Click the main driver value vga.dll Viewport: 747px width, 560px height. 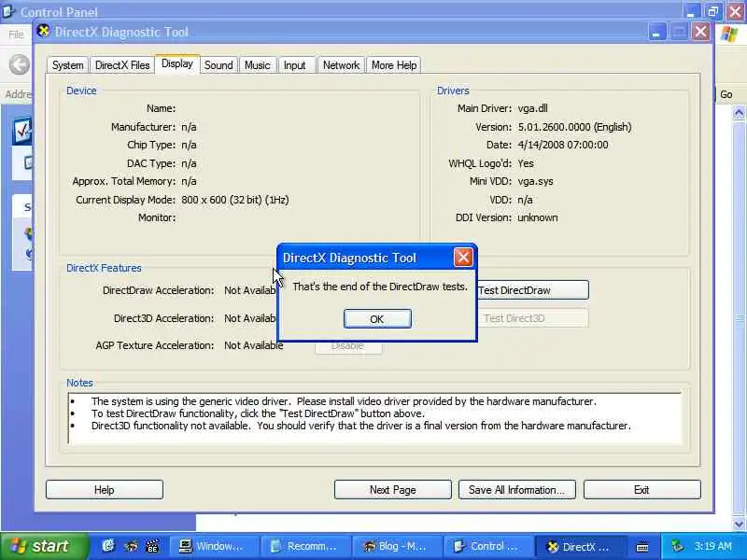532,108
